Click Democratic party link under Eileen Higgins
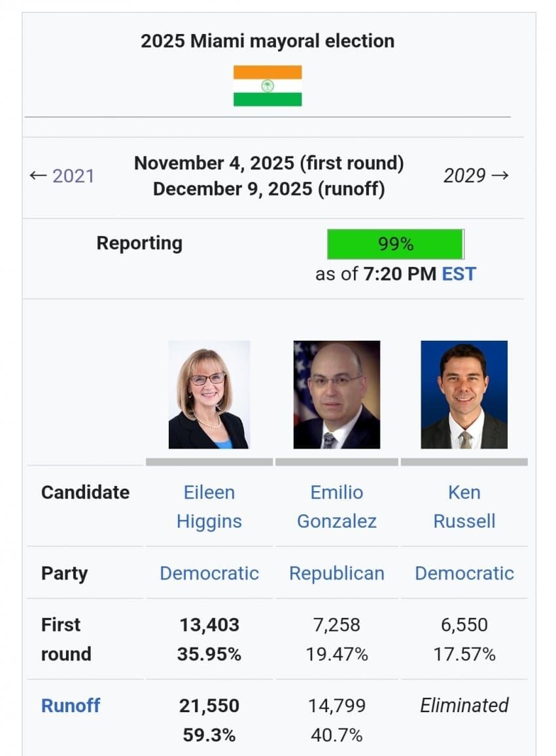This screenshot has height=756, width=556. (x=209, y=574)
